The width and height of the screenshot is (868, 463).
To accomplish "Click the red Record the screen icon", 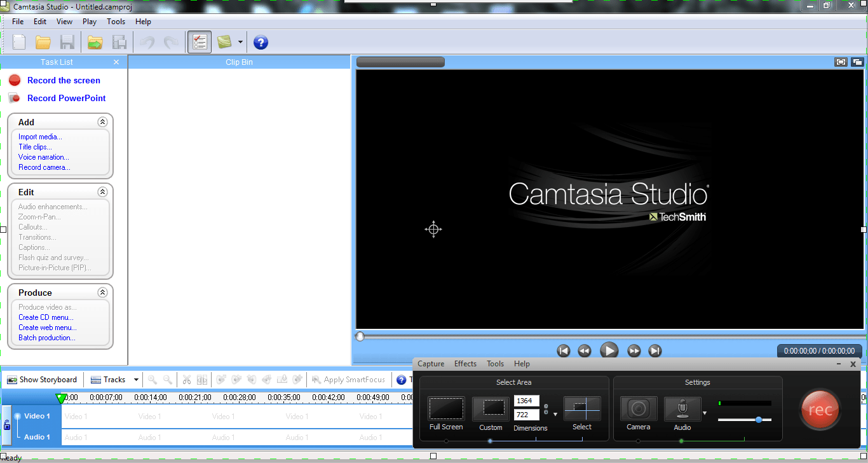I will (x=15, y=80).
